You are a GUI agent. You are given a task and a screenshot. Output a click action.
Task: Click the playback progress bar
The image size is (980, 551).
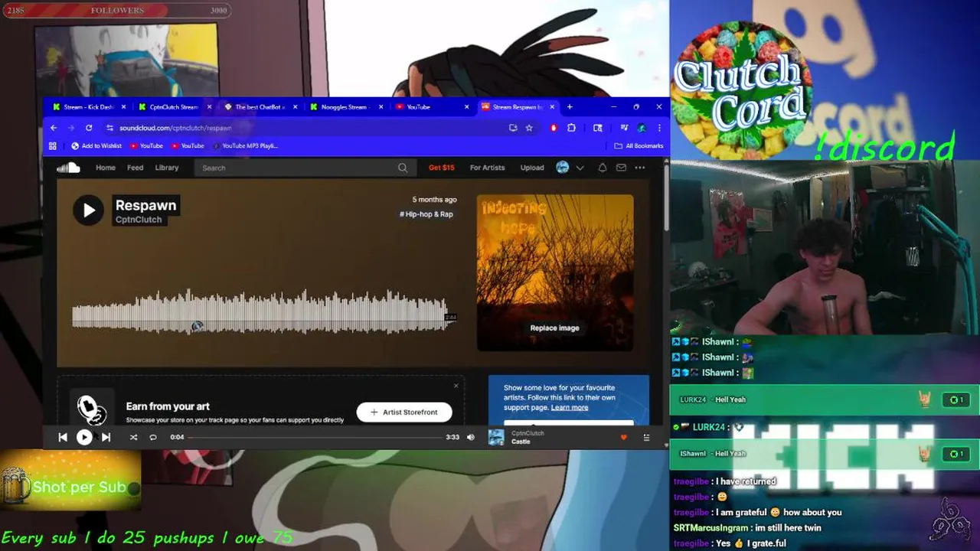pyautogui.click(x=315, y=437)
